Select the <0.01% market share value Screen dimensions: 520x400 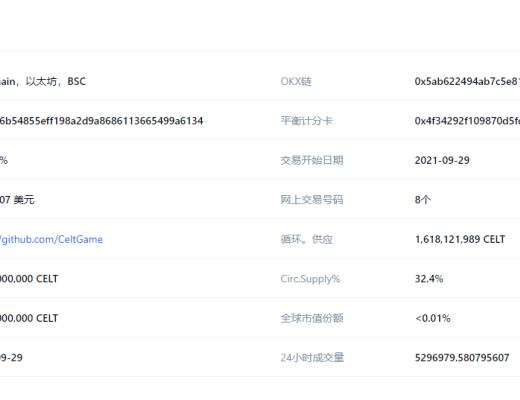pos(433,318)
